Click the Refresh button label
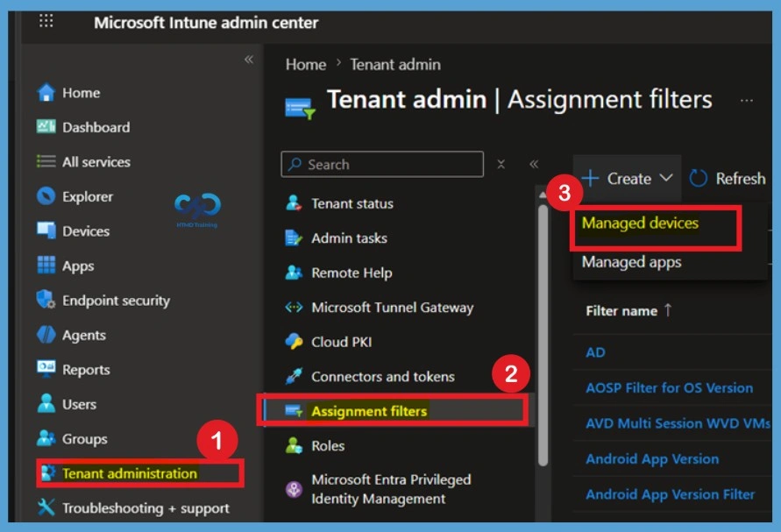The image size is (781, 532). point(740,178)
